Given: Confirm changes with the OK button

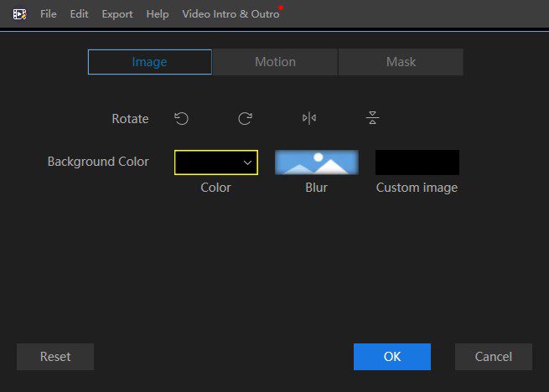Looking at the screenshot, I should 391,357.
